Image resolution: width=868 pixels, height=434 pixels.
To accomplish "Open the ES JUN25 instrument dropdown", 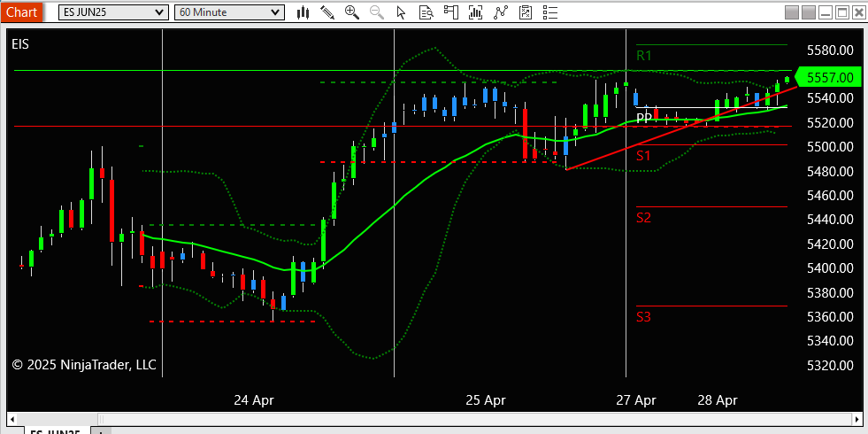I will (113, 12).
